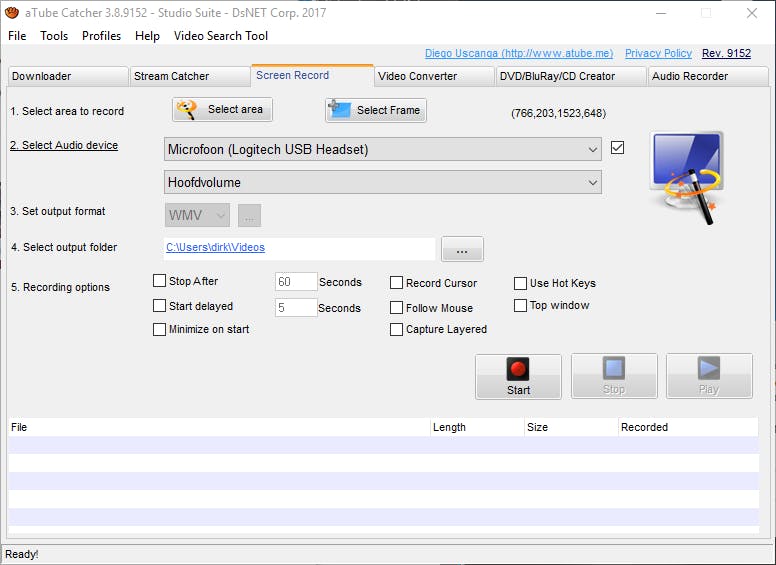The image size is (776, 565).
Task: Minimize the aTube Catcher window
Action: (x=661, y=13)
